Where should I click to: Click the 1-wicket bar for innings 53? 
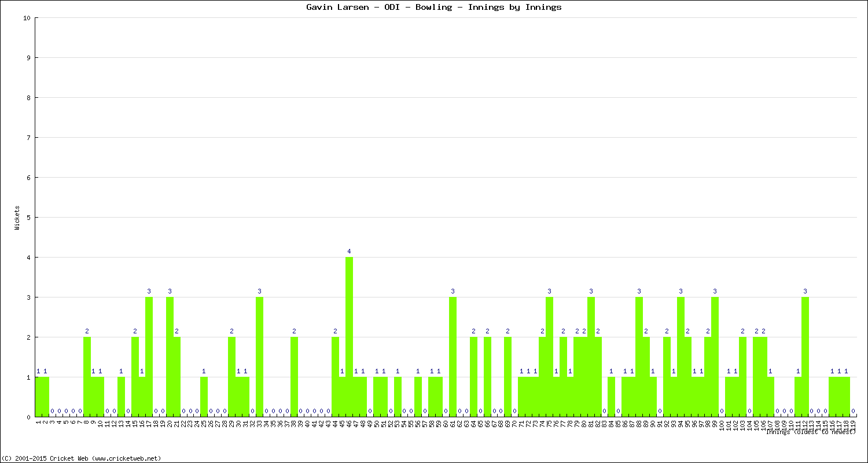pyautogui.click(x=398, y=396)
